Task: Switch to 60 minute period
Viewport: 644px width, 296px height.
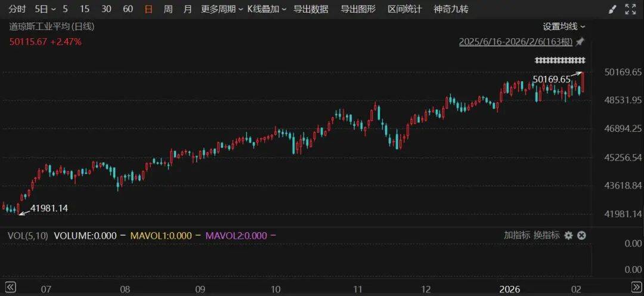Action: [128, 10]
